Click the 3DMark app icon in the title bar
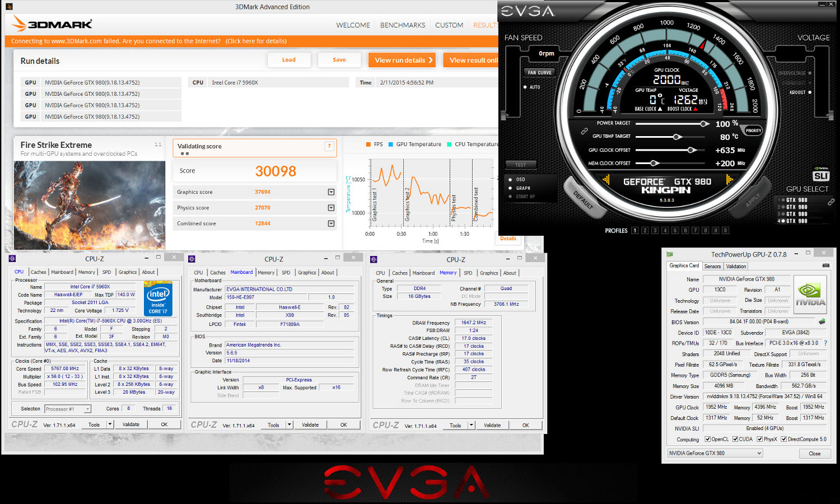This screenshot has width=840, height=504. tap(8, 7)
